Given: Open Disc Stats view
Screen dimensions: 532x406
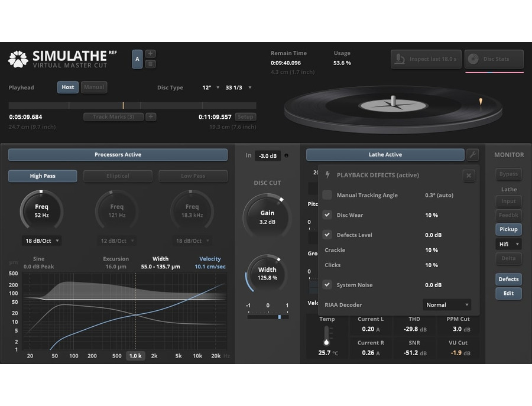Looking at the screenshot, I should 494,59.
